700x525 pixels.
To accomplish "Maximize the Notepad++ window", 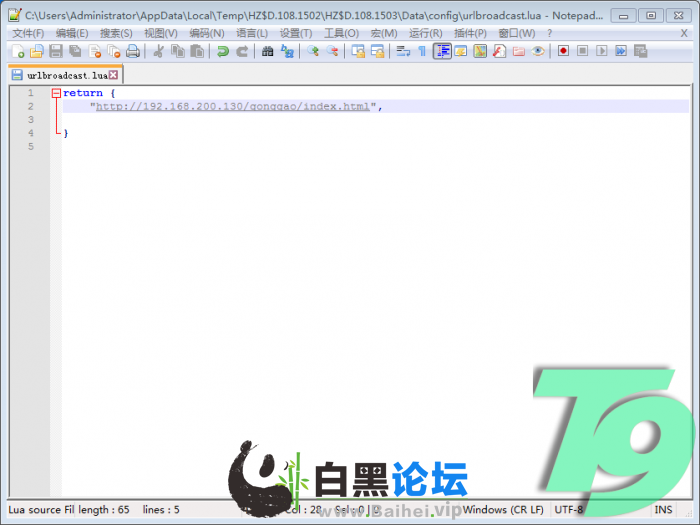I will (651, 16).
